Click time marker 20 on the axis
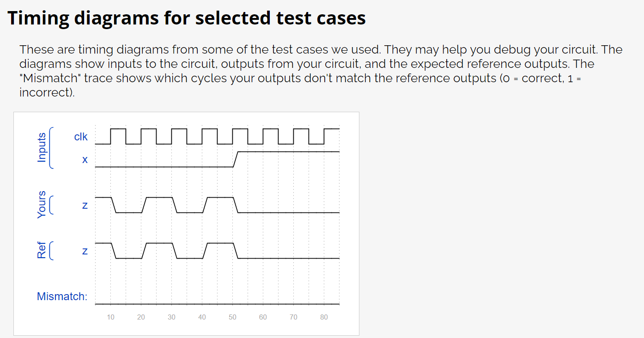This screenshot has height=338, width=644. [x=141, y=317]
